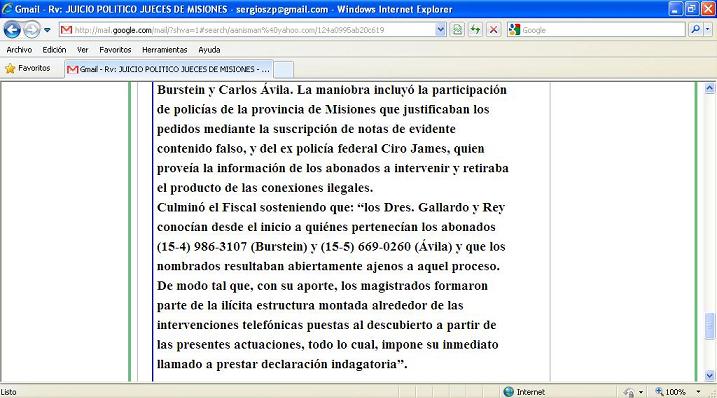Expand the search provider options arrow
This screenshot has width=717, height=398.
coord(708,30)
